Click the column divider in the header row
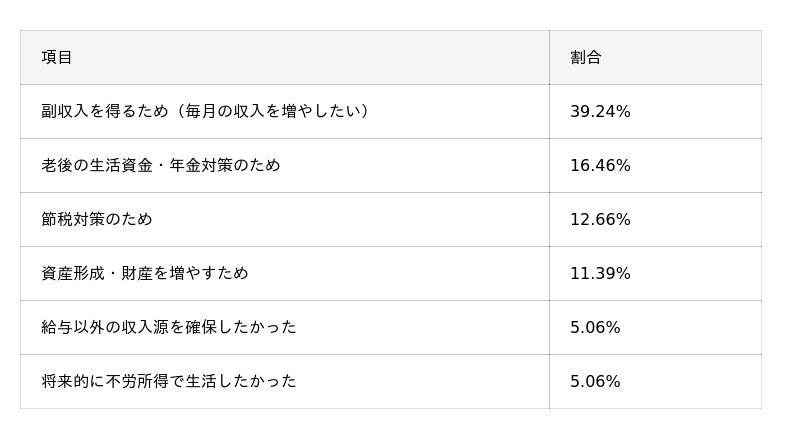The image size is (800, 439). click(549, 58)
